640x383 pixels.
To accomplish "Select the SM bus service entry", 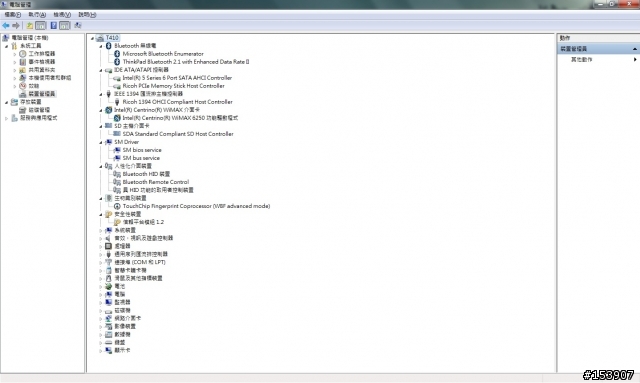I will (x=141, y=158).
